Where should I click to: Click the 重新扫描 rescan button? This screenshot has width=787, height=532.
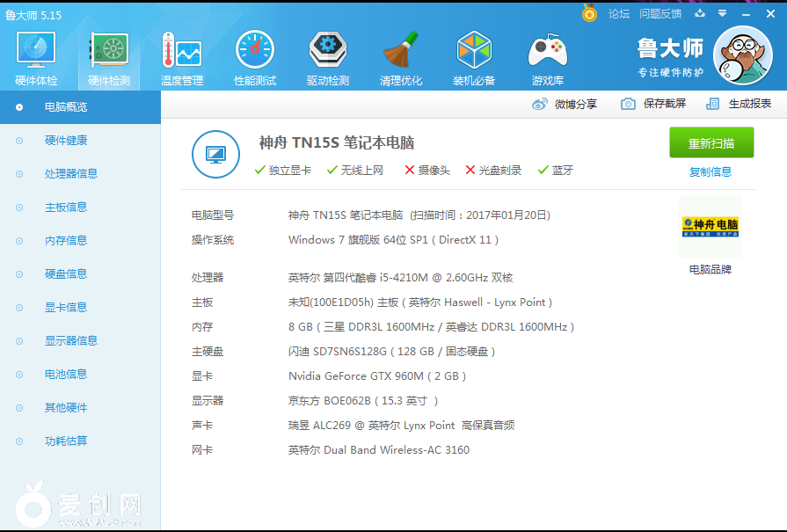click(711, 142)
